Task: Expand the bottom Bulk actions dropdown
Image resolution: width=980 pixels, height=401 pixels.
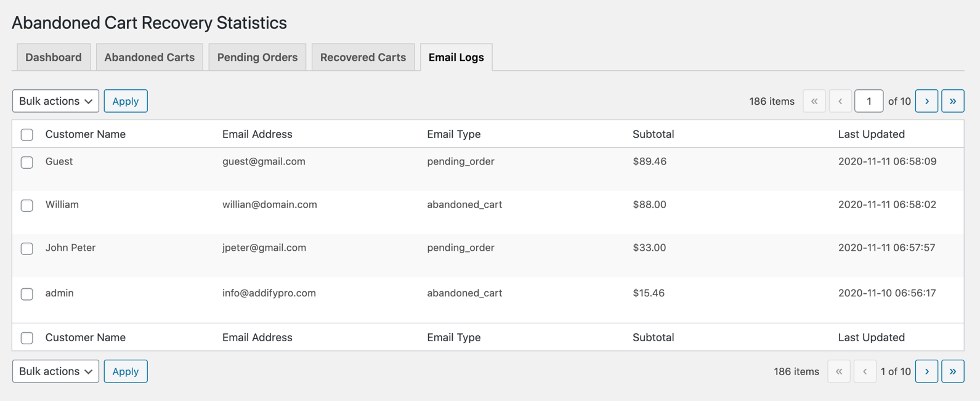Action: (x=55, y=371)
